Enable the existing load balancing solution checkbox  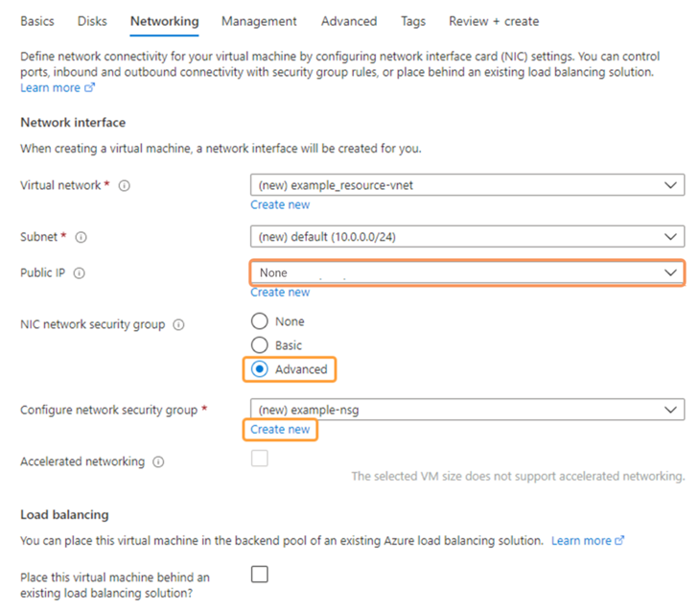tap(259, 575)
